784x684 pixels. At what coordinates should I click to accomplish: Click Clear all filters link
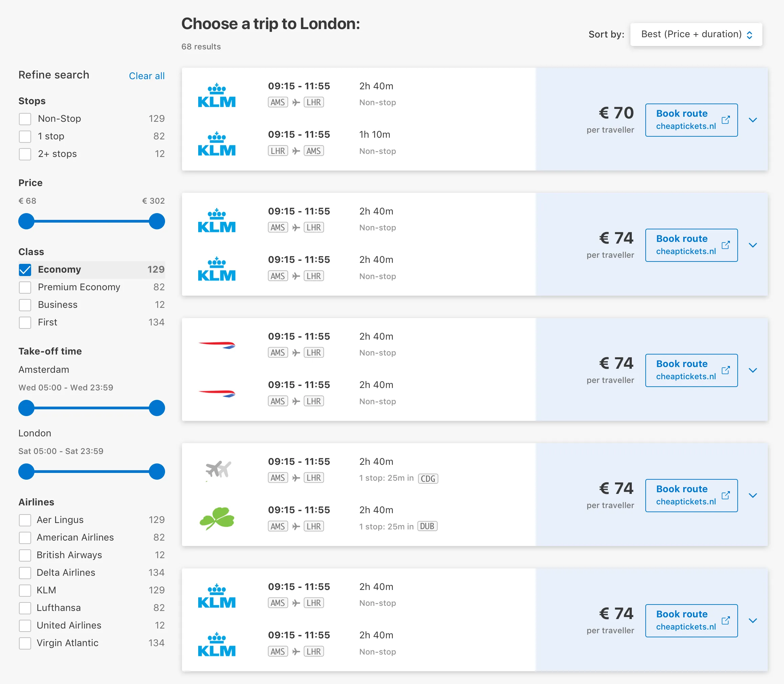coord(146,76)
